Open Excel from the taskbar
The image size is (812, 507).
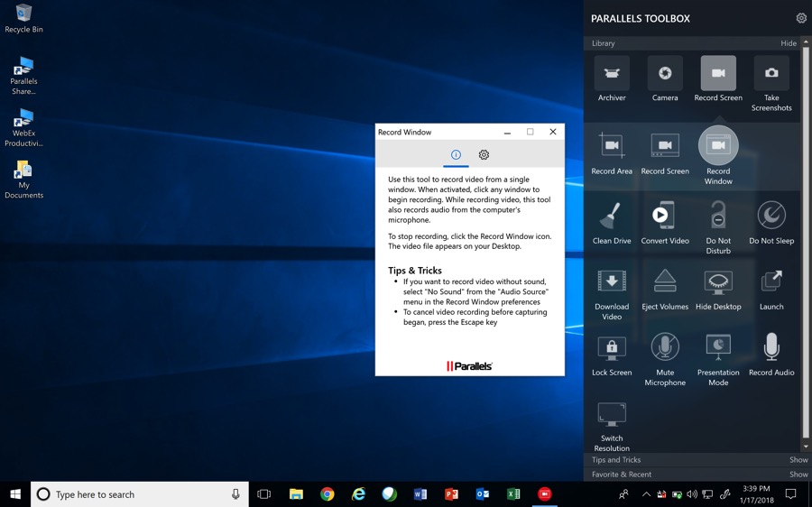513,494
